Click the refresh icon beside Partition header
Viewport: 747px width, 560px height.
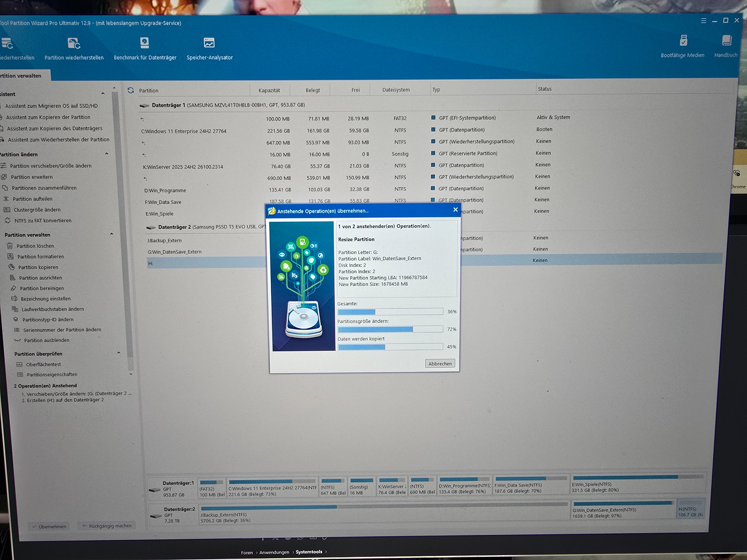(x=131, y=90)
